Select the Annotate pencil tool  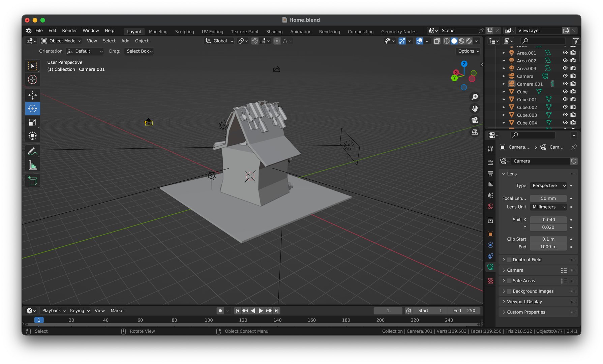tap(33, 152)
